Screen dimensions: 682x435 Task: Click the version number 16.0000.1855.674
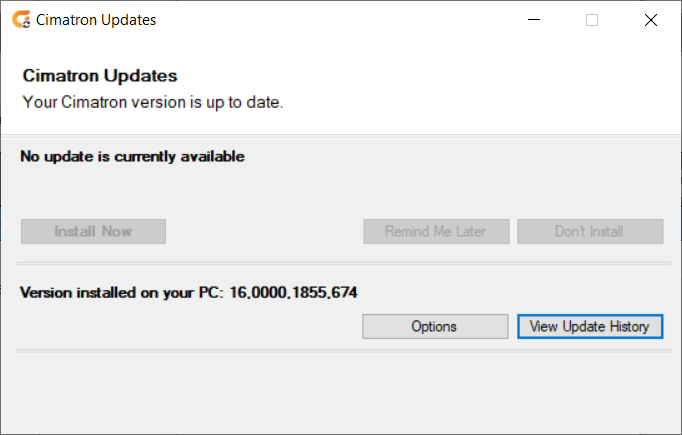tap(293, 292)
